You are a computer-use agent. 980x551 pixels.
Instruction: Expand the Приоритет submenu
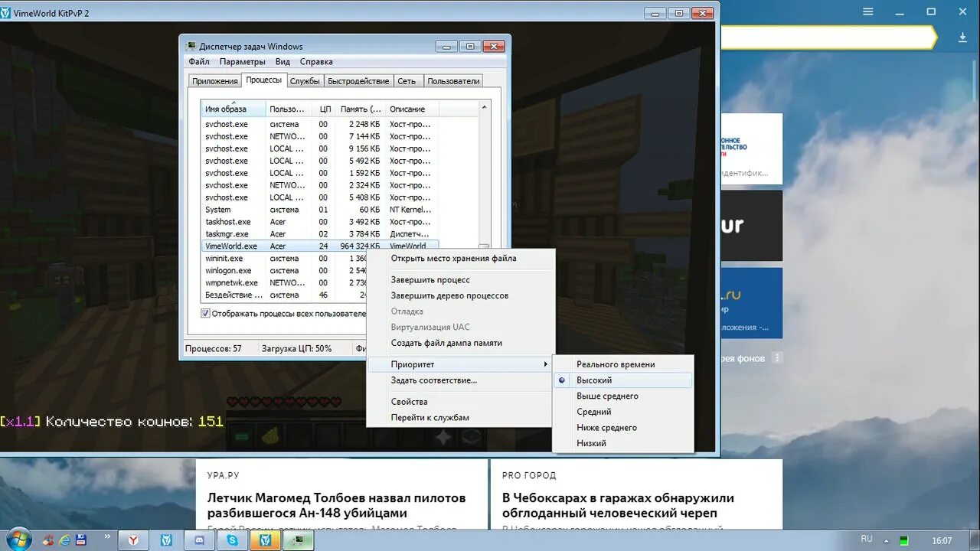point(459,364)
